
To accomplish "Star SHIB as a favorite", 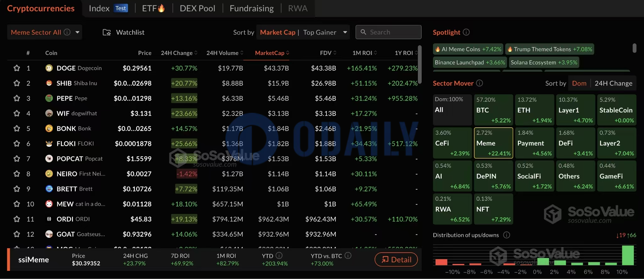I will click(x=17, y=83).
